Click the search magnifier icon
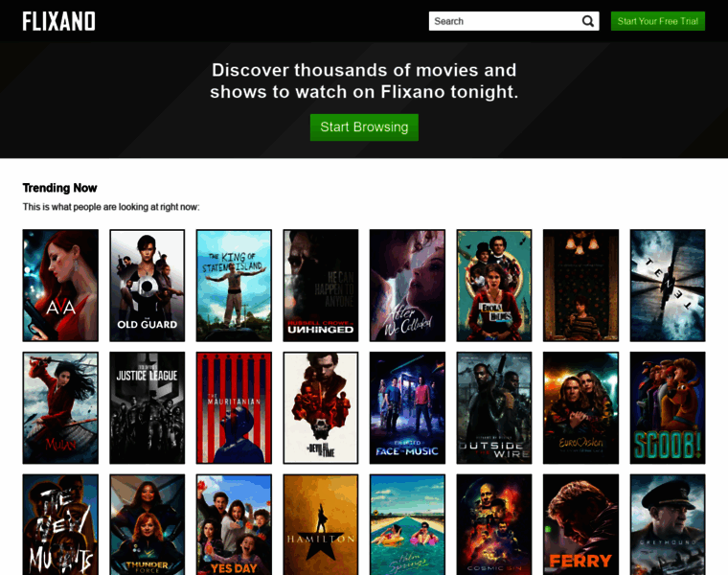 588,21
